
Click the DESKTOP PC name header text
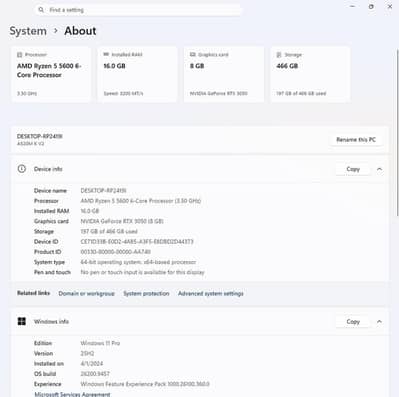(x=40, y=136)
